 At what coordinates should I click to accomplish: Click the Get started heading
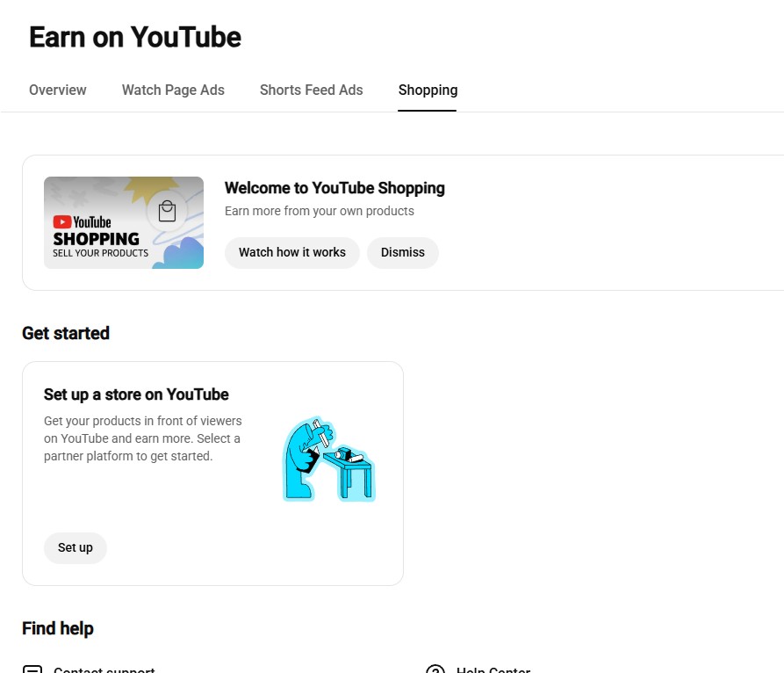[66, 333]
